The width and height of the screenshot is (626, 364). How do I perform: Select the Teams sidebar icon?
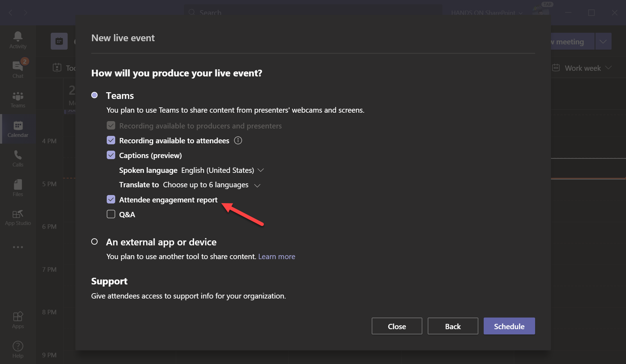pos(18,99)
